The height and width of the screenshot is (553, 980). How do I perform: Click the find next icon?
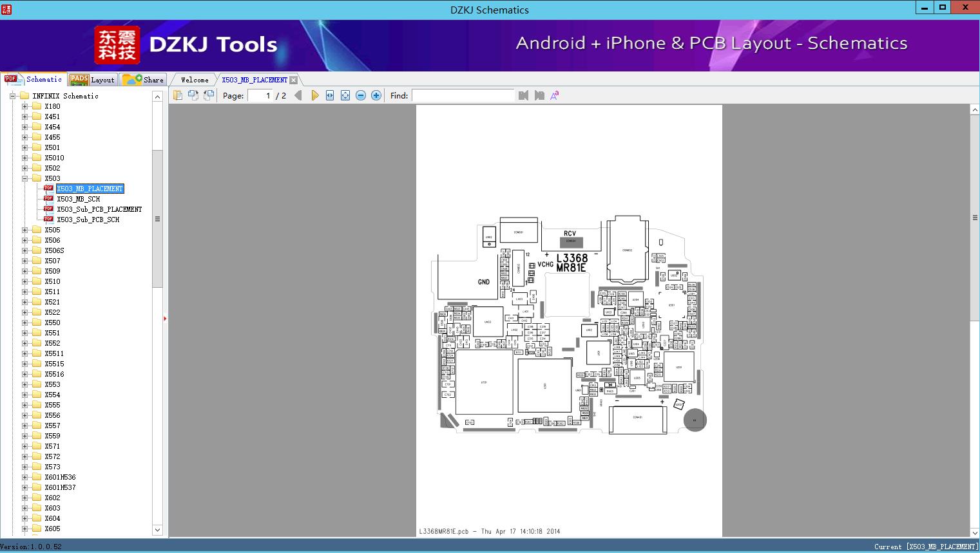539,95
